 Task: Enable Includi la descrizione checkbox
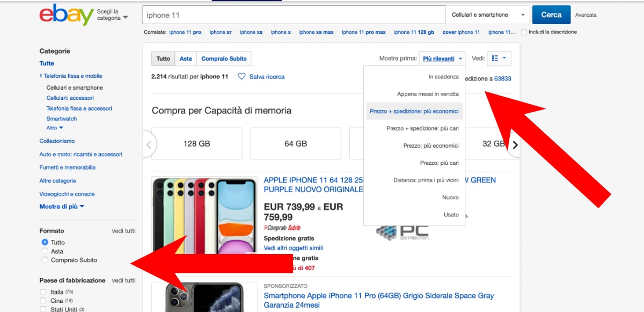pos(524,32)
